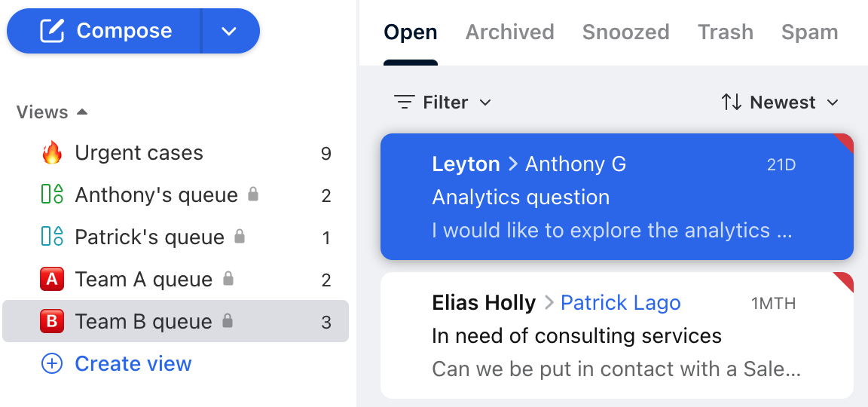Open the Spam tab
868x407 pixels.
[x=809, y=32]
